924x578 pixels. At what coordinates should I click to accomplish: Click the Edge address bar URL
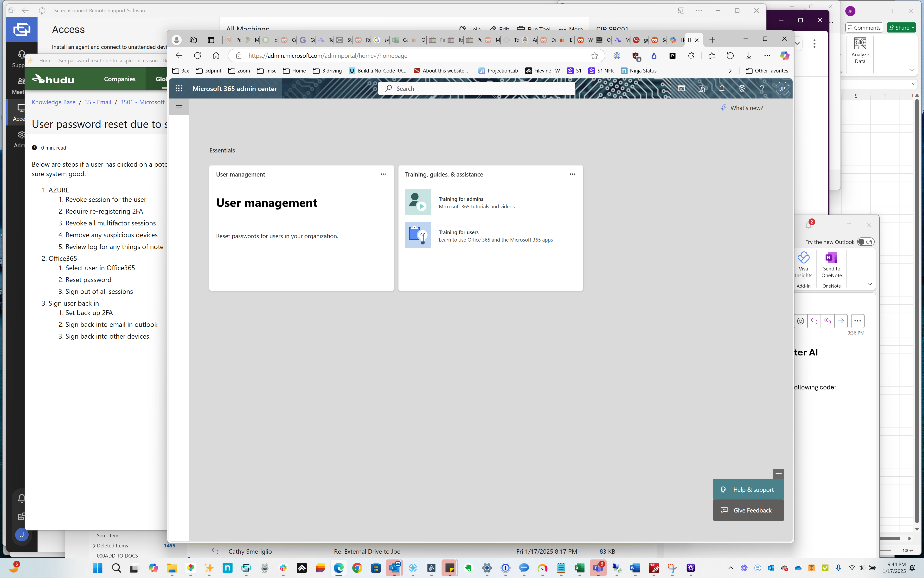(x=327, y=56)
